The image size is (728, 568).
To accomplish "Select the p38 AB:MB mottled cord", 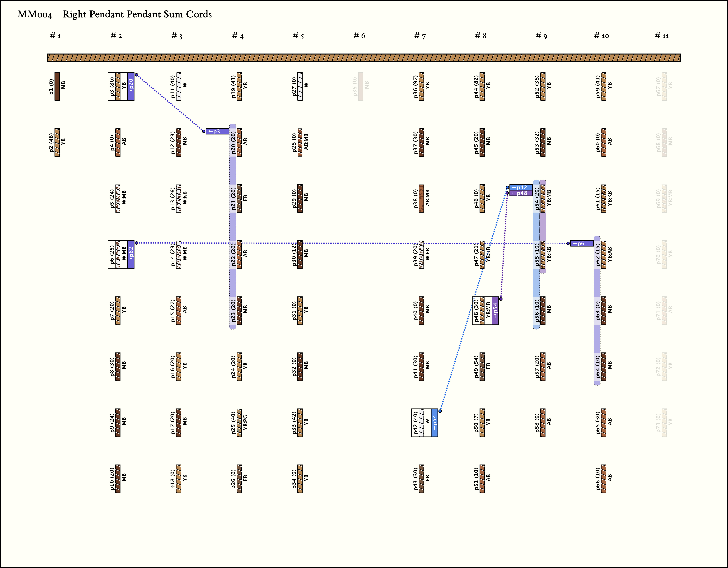I will click(421, 199).
